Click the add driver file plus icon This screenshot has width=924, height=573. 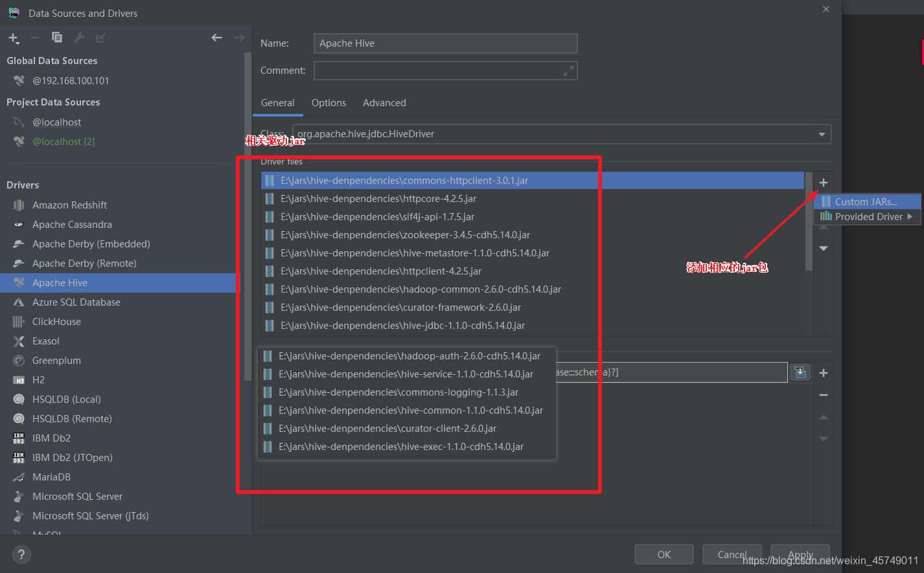pos(823,183)
